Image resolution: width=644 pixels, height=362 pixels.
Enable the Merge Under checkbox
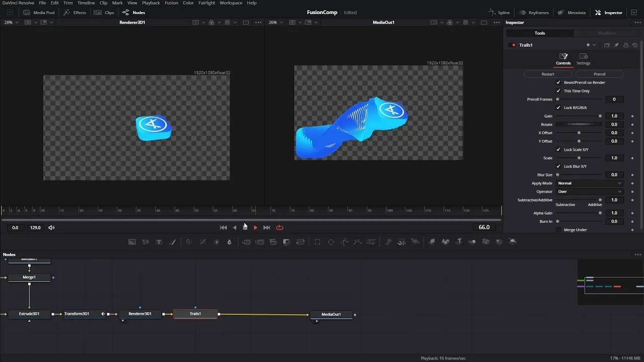pos(558,230)
